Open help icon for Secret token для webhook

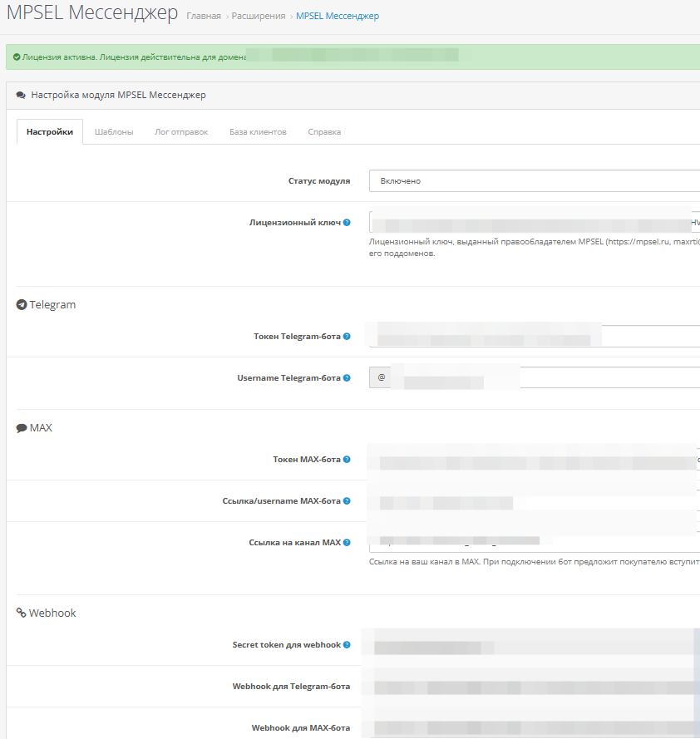(347, 645)
